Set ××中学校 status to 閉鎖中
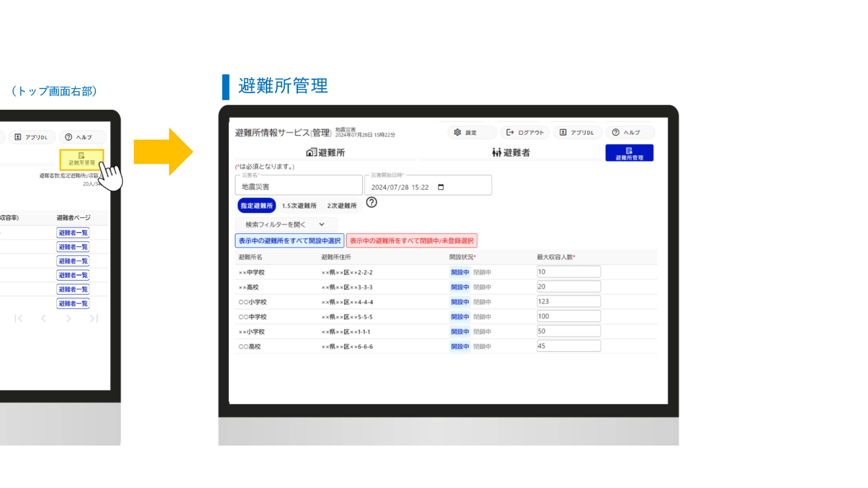Image resolution: width=868 pixels, height=488 pixels. 482,272
